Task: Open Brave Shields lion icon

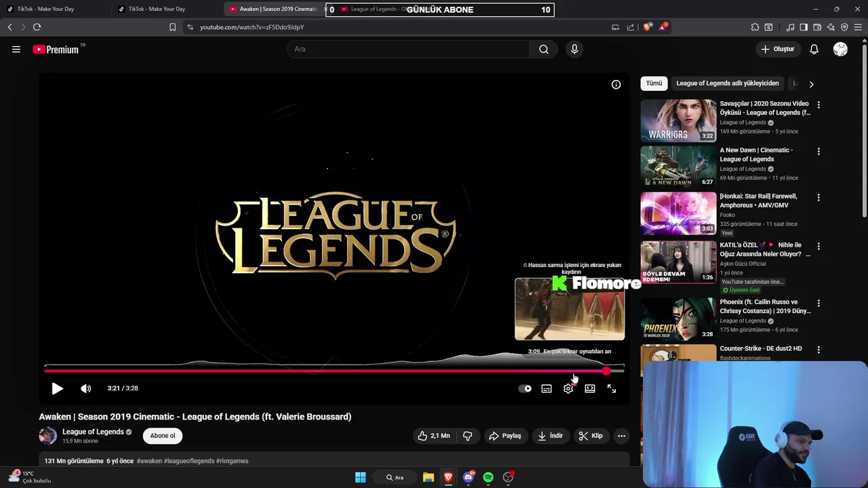Action: (x=648, y=27)
